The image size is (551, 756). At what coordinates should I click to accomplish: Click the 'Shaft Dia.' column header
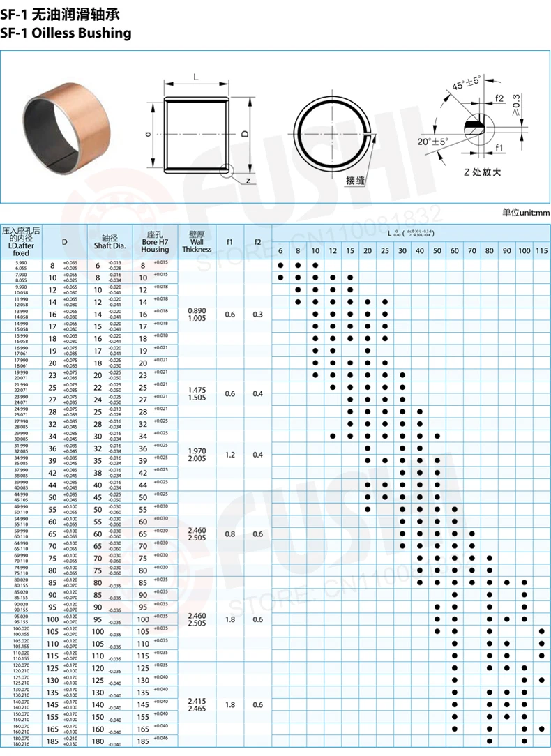[x=110, y=242]
